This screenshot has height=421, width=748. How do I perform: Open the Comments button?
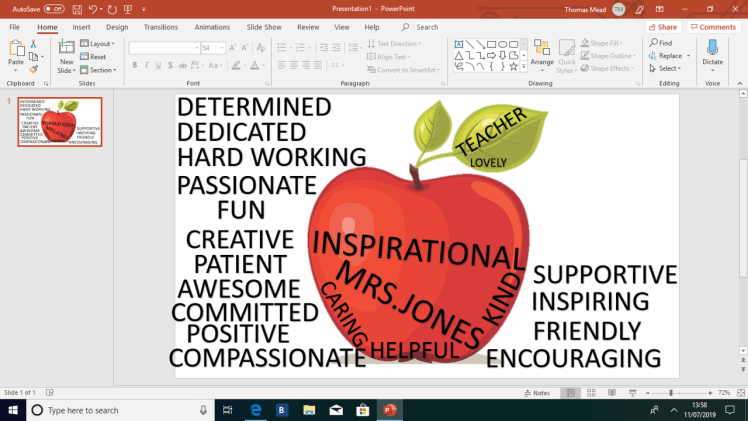(x=713, y=27)
